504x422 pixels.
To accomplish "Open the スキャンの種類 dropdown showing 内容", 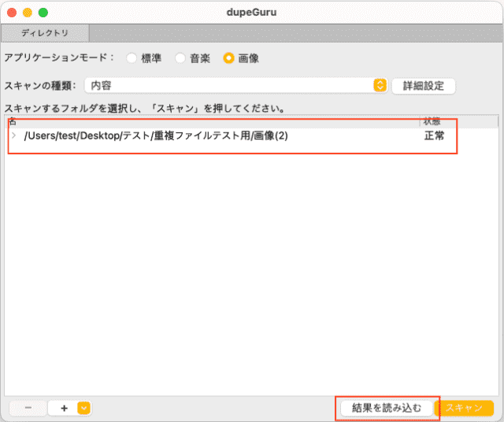I will 235,86.
